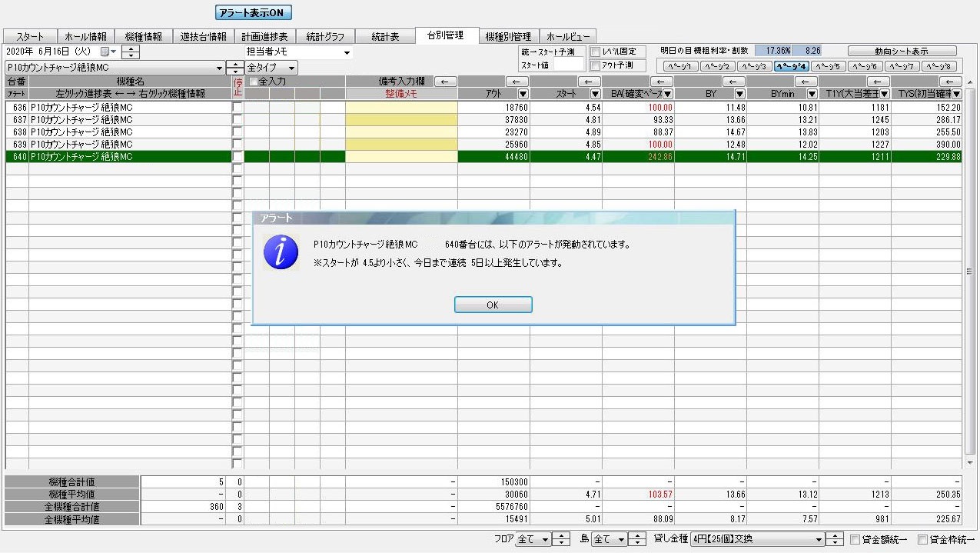The height and width of the screenshot is (553, 980).
Task: Open the filter arrow on the BY column
Action: (739, 94)
